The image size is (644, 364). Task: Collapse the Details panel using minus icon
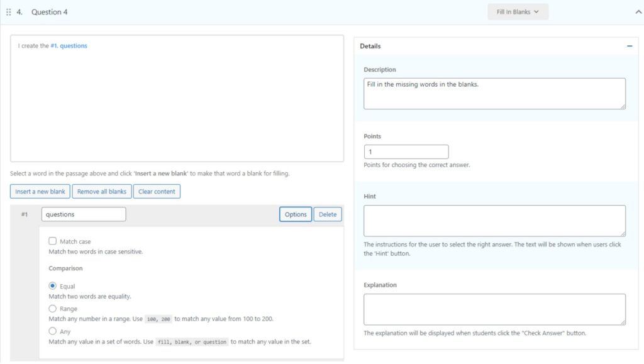[x=630, y=46]
